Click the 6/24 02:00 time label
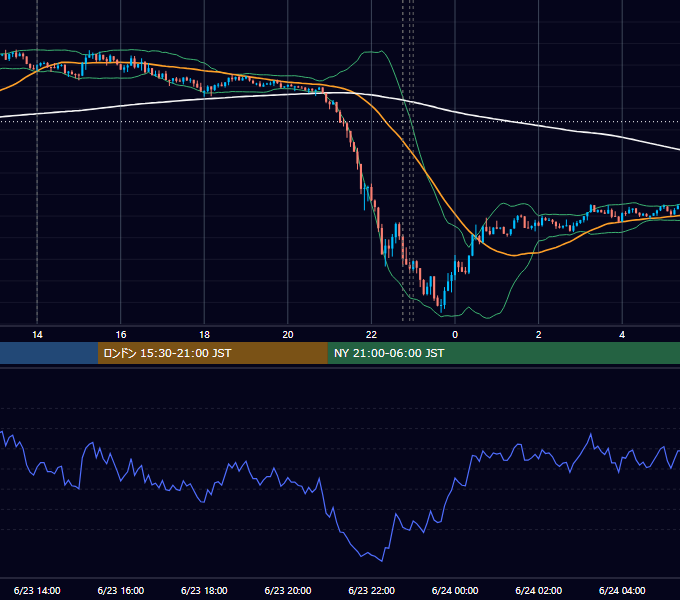680x600 pixels. point(538,590)
